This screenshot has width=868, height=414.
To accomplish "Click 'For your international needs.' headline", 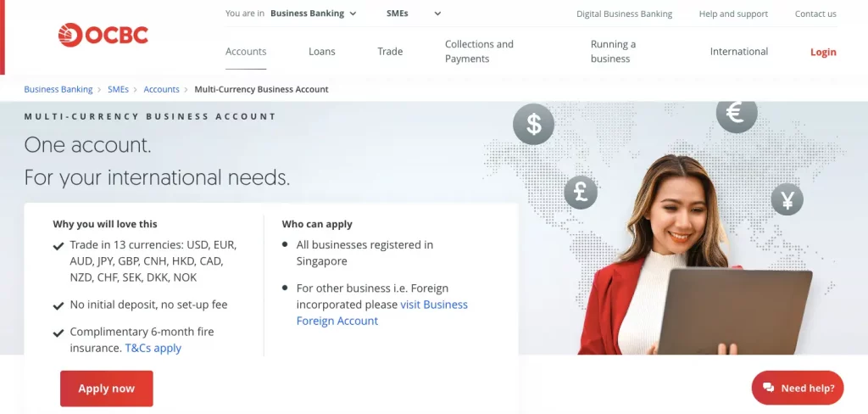I will 157,177.
